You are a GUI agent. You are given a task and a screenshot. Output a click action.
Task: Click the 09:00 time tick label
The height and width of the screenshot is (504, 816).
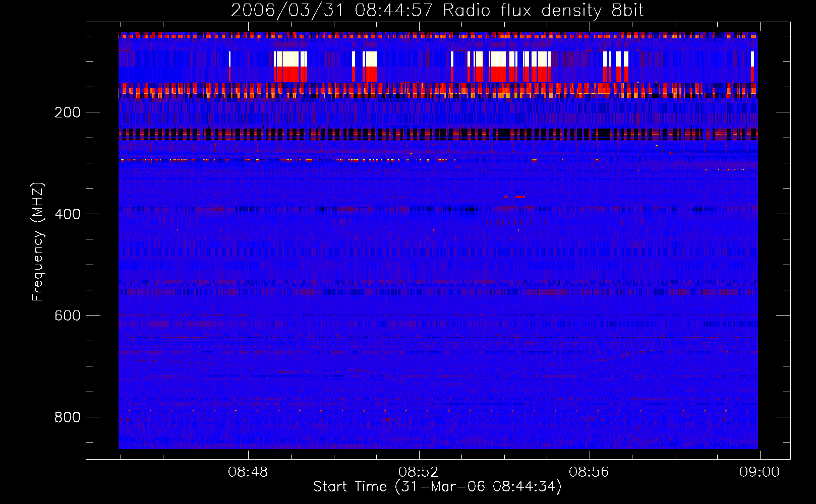[x=760, y=472]
